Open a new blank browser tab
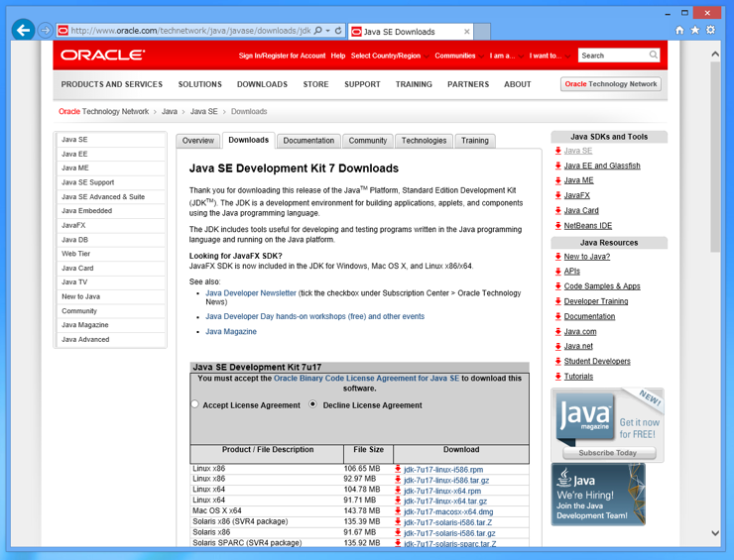The height and width of the screenshot is (560, 734). (x=482, y=32)
